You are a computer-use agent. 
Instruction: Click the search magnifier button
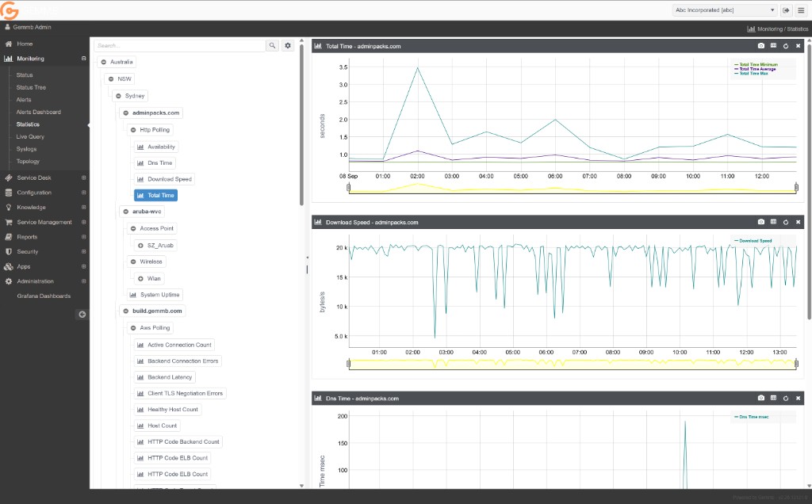point(273,45)
